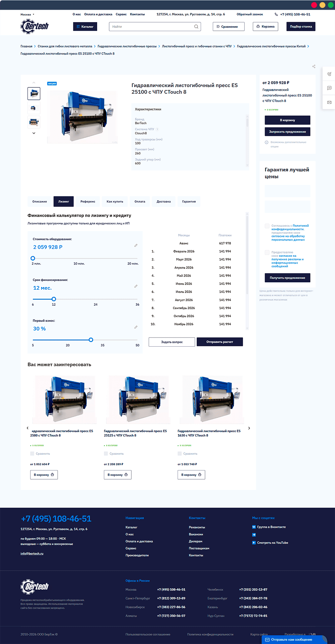The height and width of the screenshot is (644, 335).
Task: Click the Найти search input field
Action: 155,26
